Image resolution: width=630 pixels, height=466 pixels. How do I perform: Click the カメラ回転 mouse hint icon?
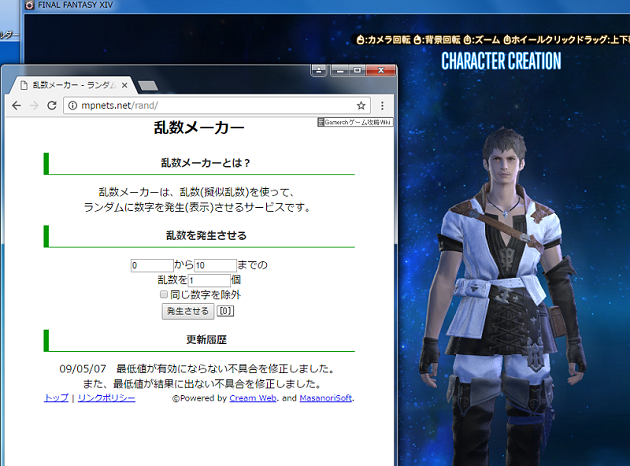click(x=360, y=40)
